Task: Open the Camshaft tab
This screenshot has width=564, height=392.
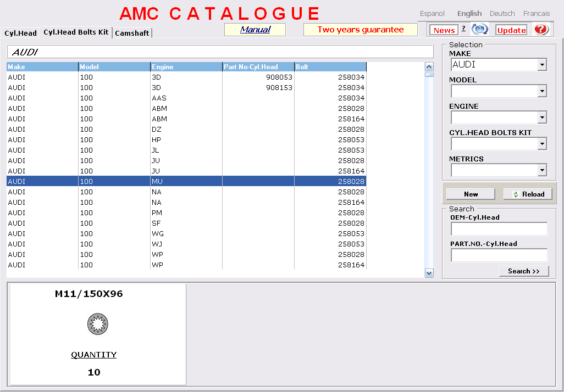Action: tap(132, 33)
